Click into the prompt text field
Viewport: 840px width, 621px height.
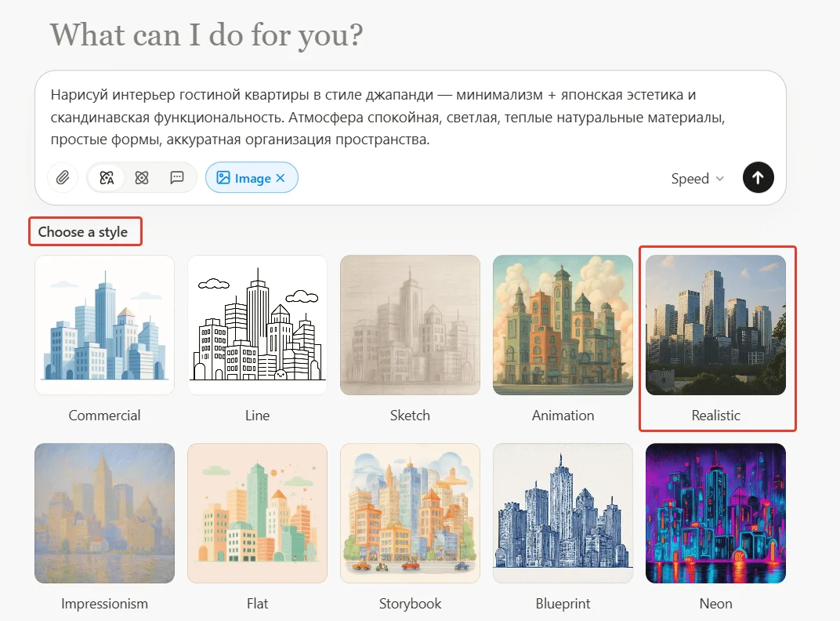410,118
